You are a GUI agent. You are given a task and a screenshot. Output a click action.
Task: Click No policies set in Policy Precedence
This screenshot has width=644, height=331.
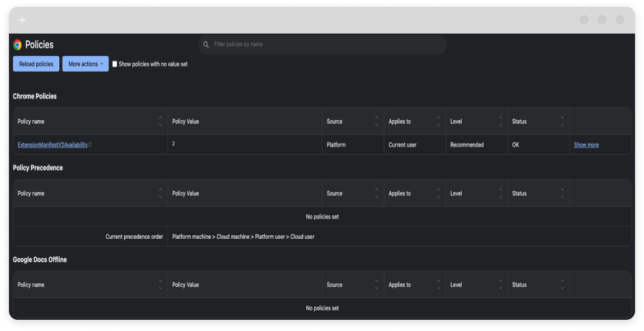pyautogui.click(x=323, y=216)
